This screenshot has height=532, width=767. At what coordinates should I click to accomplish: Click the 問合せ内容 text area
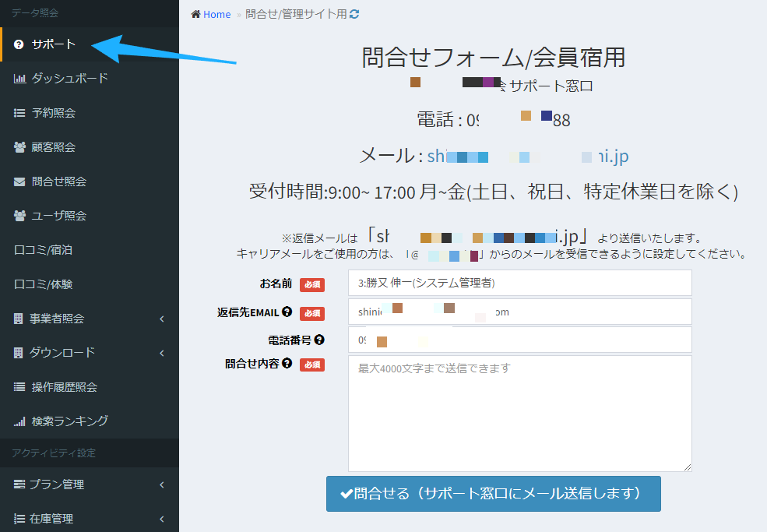coord(520,414)
